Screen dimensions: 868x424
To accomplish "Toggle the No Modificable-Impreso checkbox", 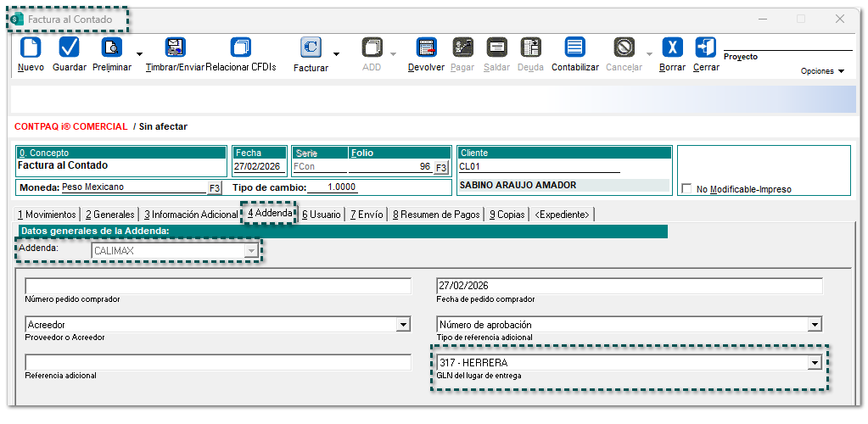I will [687, 189].
